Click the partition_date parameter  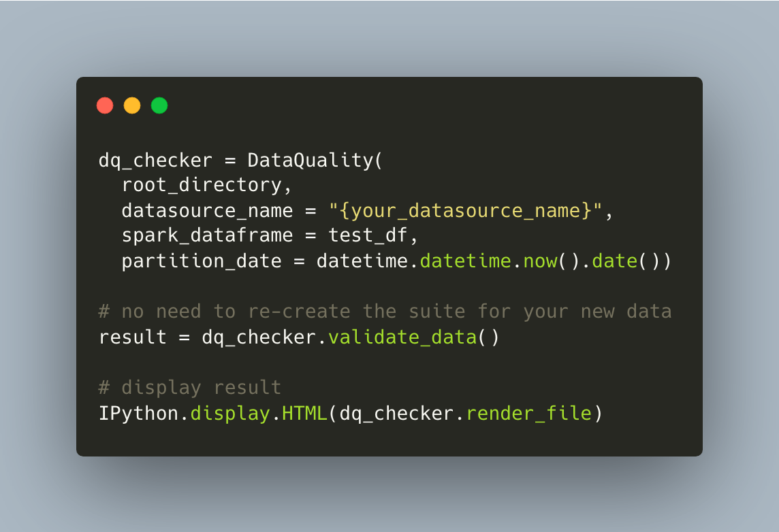(202, 261)
